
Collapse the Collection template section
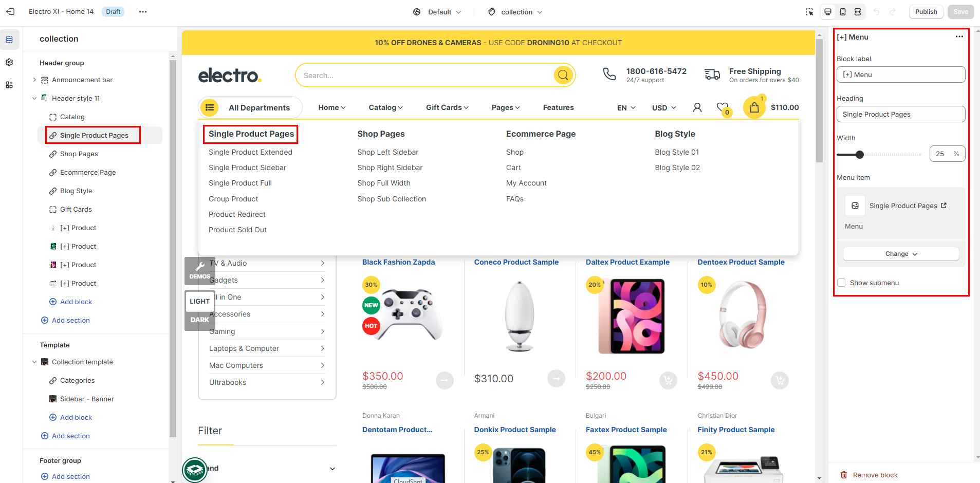(x=34, y=362)
